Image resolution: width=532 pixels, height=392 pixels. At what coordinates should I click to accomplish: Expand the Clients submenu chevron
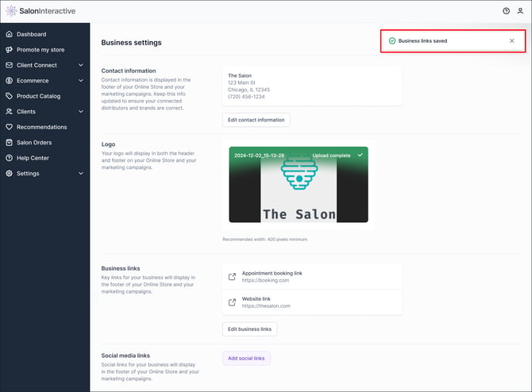[81, 112]
